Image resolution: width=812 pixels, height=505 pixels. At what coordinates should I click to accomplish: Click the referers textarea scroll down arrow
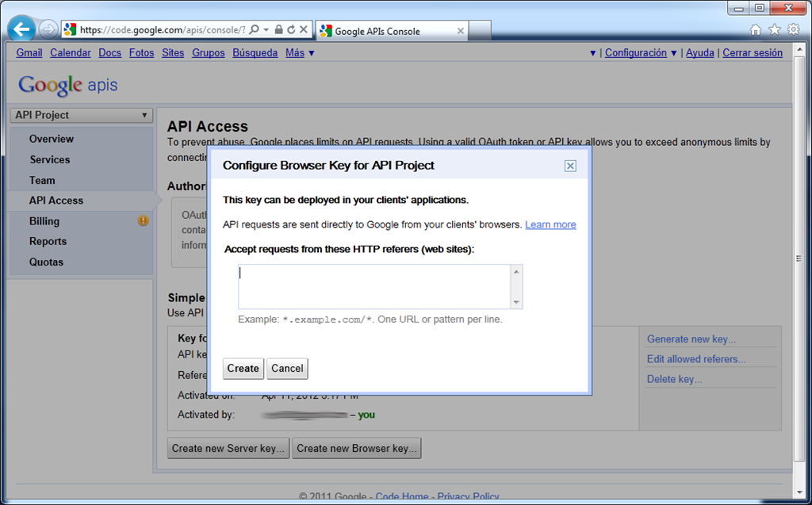[516, 303]
